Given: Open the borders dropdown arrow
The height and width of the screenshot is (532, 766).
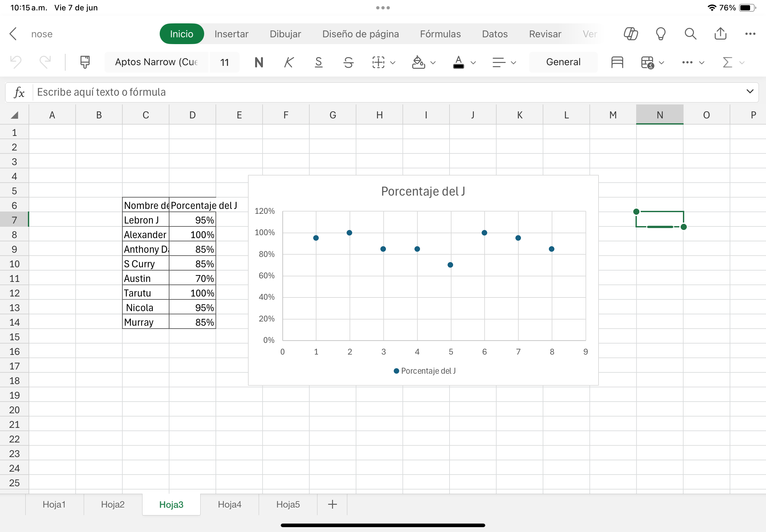Looking at the screenshot, I should coord(393,62).
